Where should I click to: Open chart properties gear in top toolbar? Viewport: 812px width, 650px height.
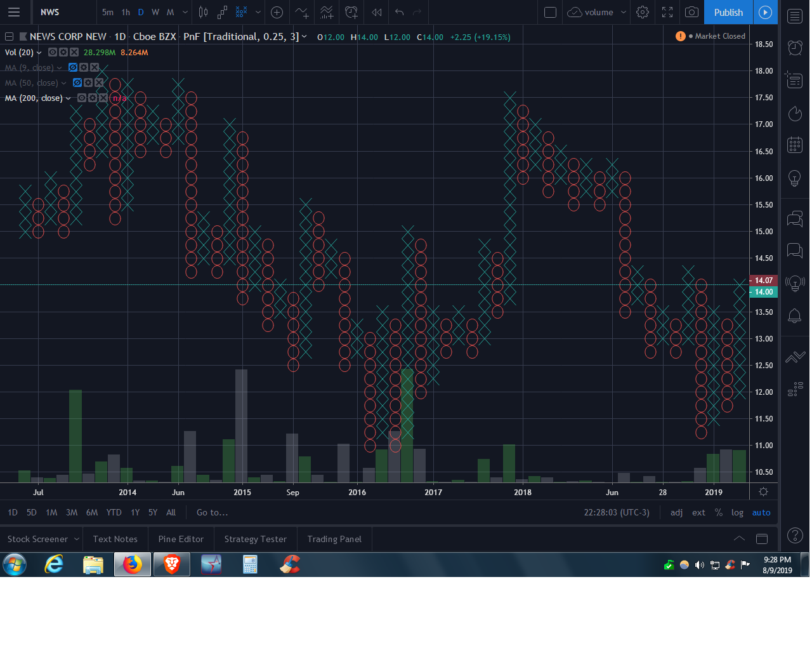point(643,12)
